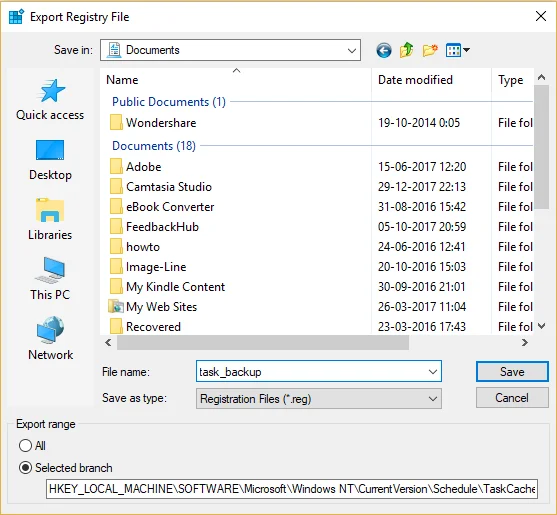Image resolution: width=557 pixels, height=515 pixels.
Task: Select the Camtasia Studio folder
Action: (x=169, y=187)
